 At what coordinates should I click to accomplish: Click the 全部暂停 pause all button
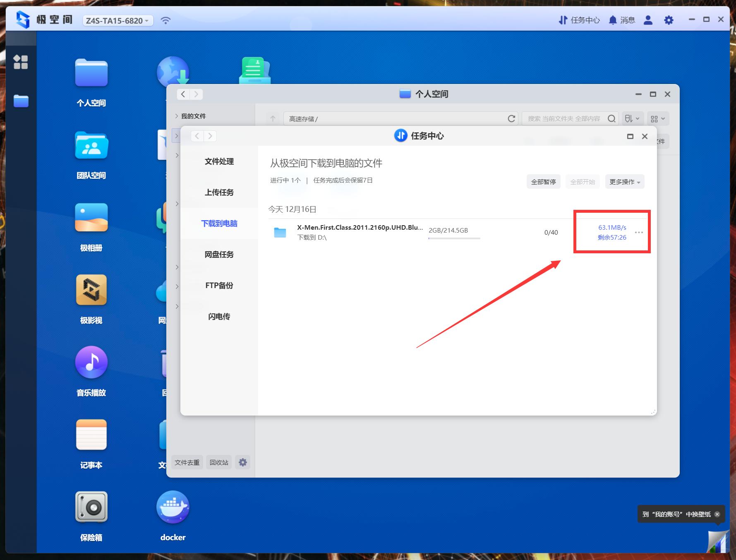click(x=543, y=181)
